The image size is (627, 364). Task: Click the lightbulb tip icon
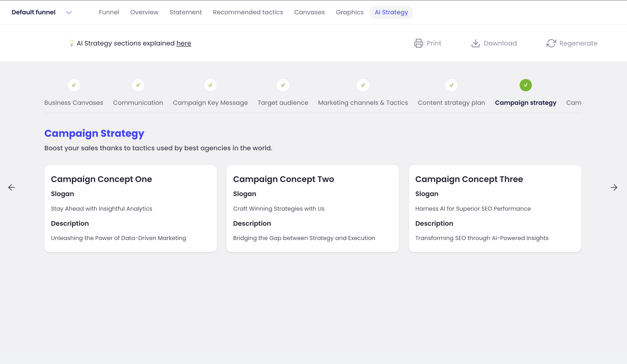[72, 43]
